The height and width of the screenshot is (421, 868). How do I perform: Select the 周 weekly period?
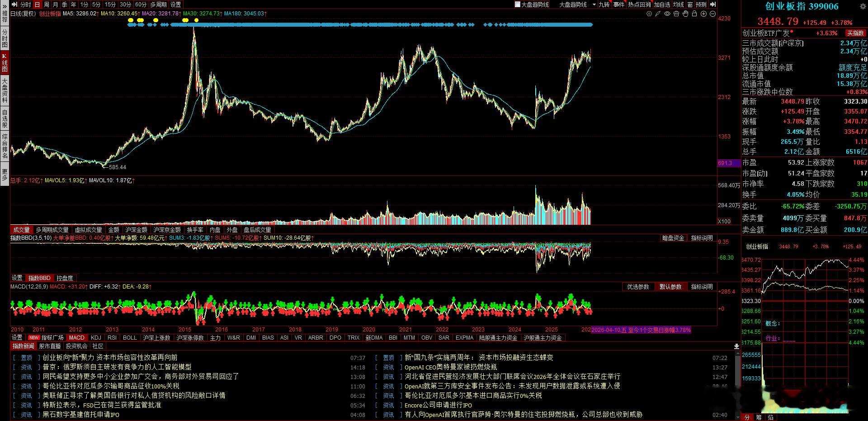47,5
